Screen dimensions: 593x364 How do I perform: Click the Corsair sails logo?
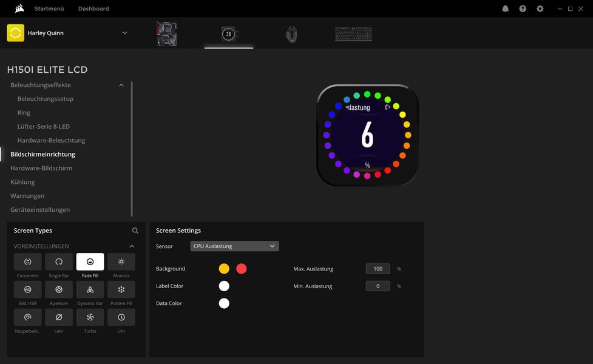(19, 8)
